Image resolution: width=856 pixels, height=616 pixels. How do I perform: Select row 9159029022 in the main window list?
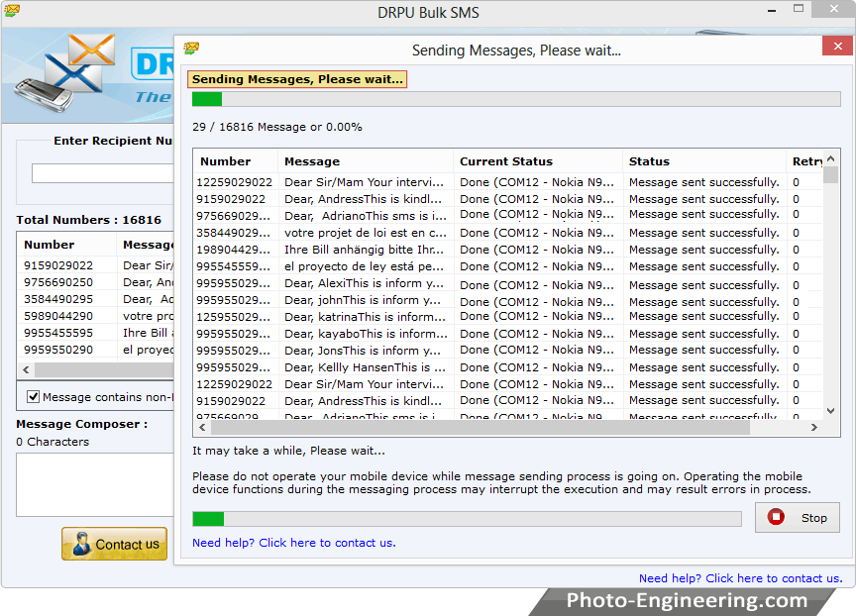[x=96, y=265]
